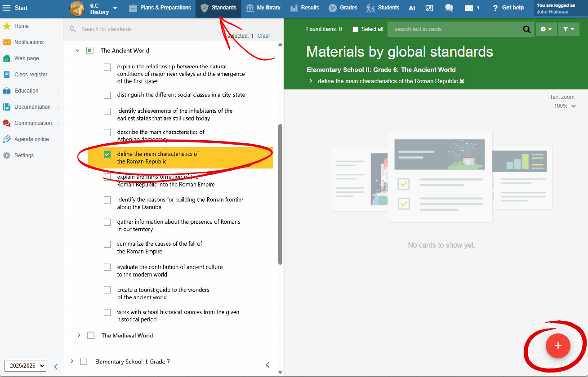
Task: Check 'distinguish the different social classes' standard
Action: 107,95
